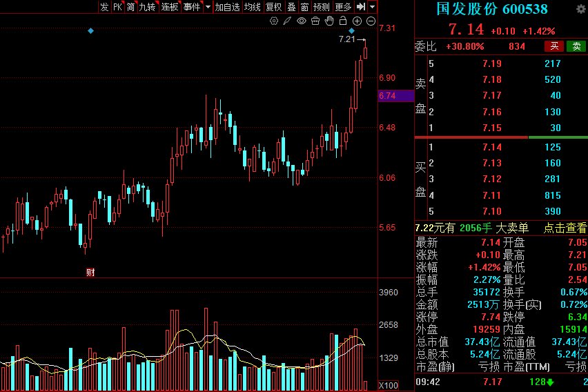Image resolution: width=588 pixels, height=392 pixels.
Task: Click 总手 35172 value
Action: 487,292
